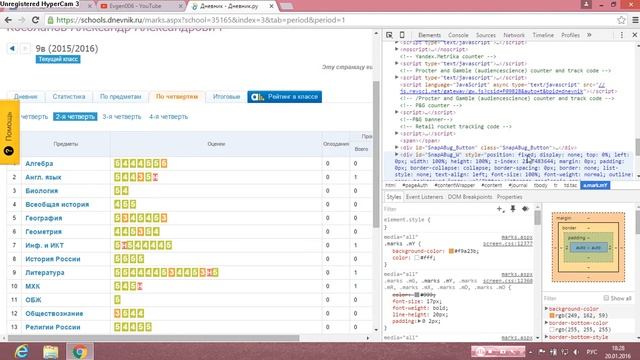Reload the page with refresh icon
The height and width of the screenshot is (360, 640).
36,20
